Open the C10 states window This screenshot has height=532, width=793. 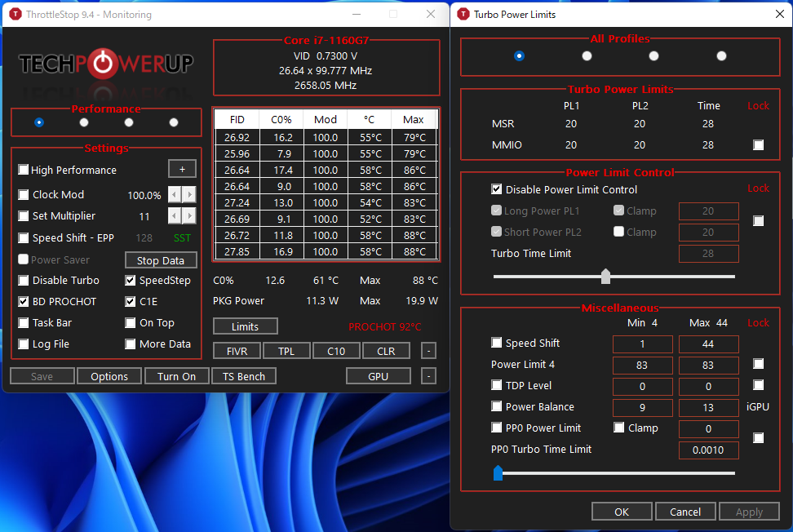[336, 351]
